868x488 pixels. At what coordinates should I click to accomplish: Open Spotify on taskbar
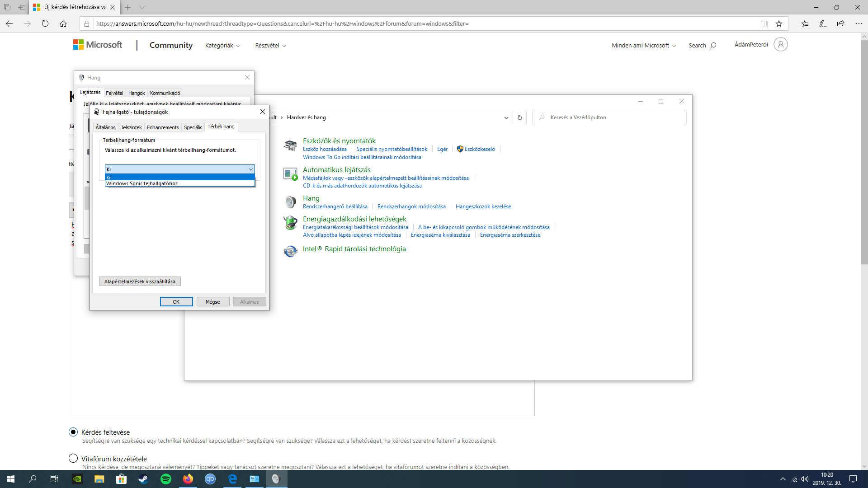pyautogui.click(x=166, y=479)
